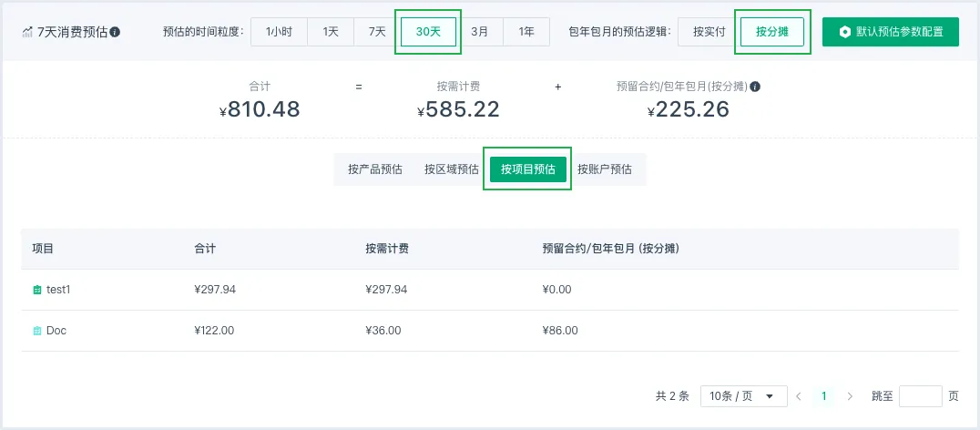The width and height of the screenshot is (980, 430).
Task: Select 按实付 estimation logic
Action: click(x=709, y=32)
